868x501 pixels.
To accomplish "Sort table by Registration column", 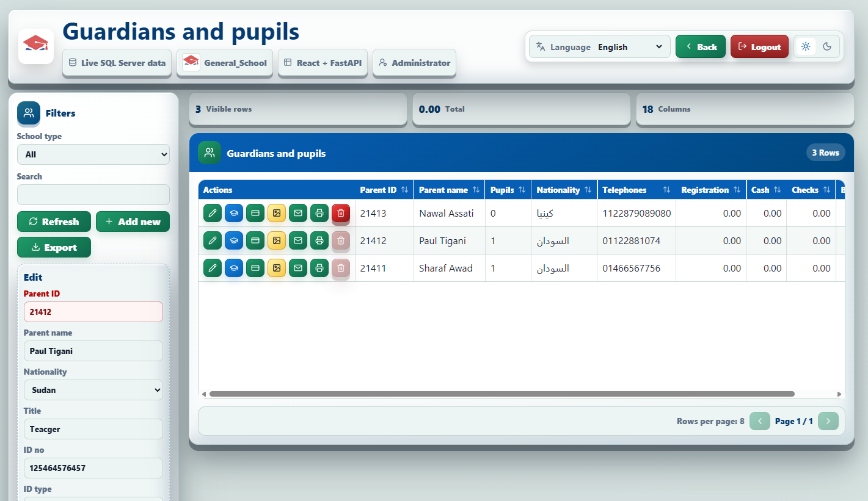I will [711, 190].
